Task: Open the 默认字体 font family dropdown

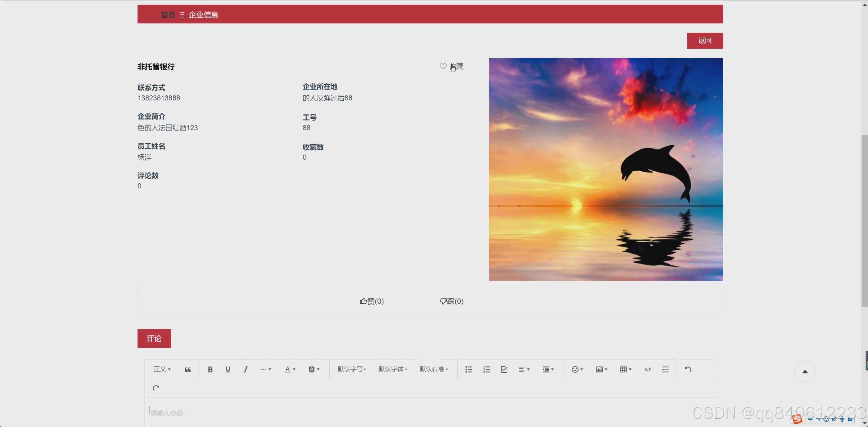Action: pos(393,369)
